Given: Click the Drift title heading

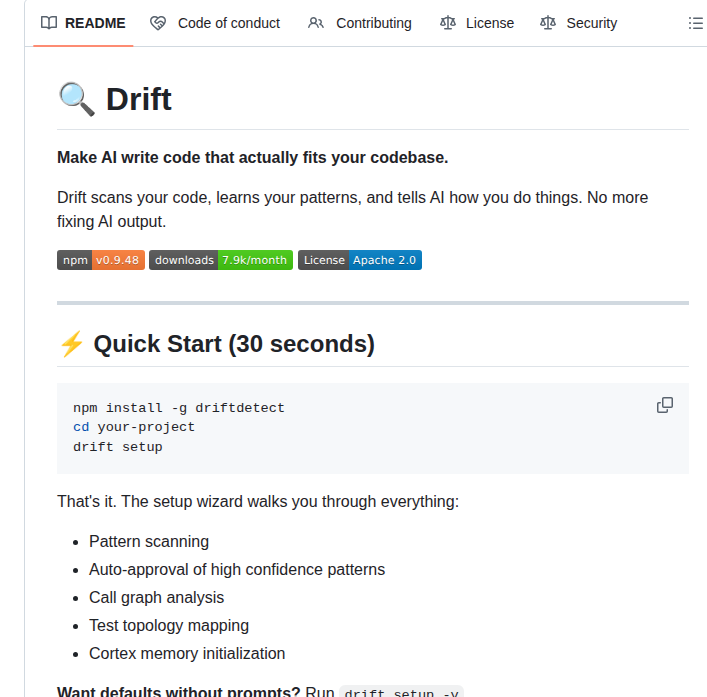Looking at the screenshot, I should click(138, 99).
